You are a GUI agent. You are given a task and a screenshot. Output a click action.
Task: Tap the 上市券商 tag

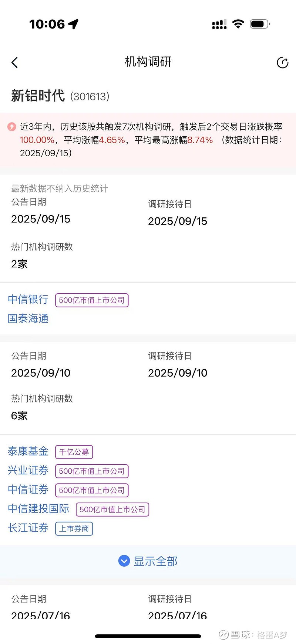74,528
